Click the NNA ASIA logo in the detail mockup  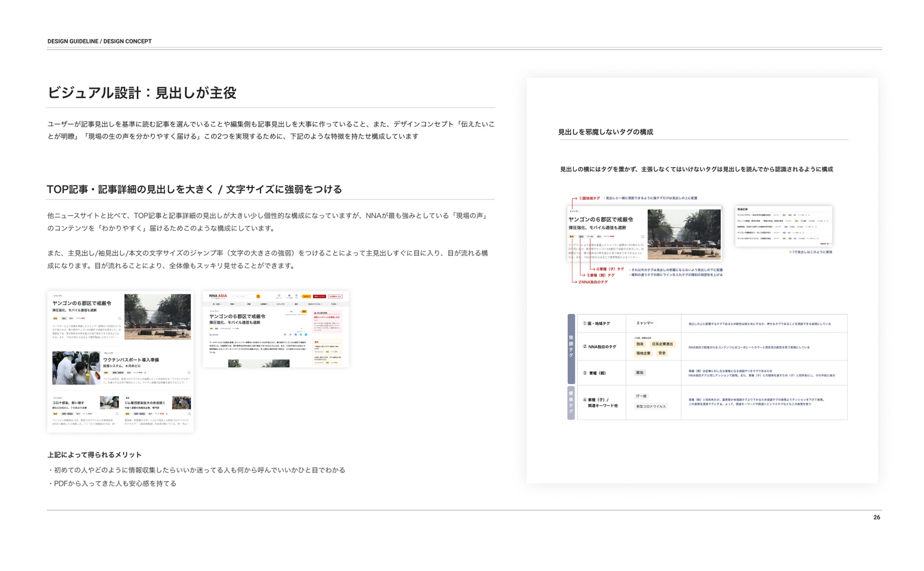coord(218,296)
